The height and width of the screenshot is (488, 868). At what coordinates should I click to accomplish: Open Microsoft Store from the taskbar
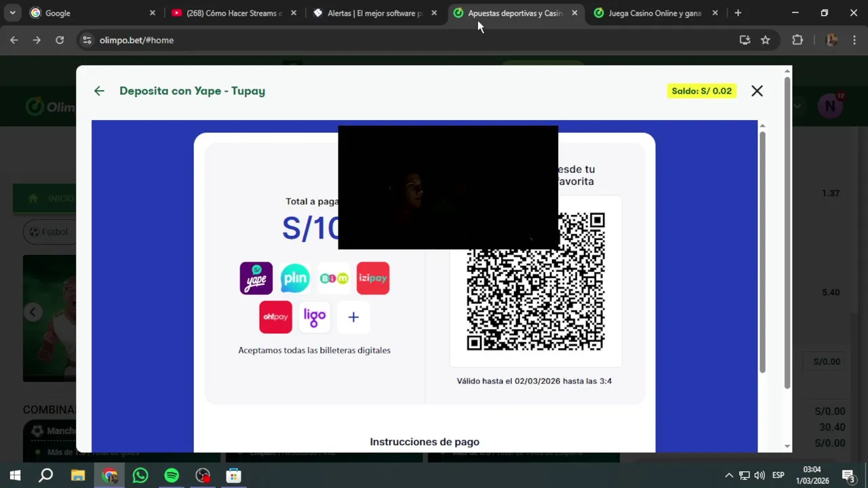click(234, 476)
